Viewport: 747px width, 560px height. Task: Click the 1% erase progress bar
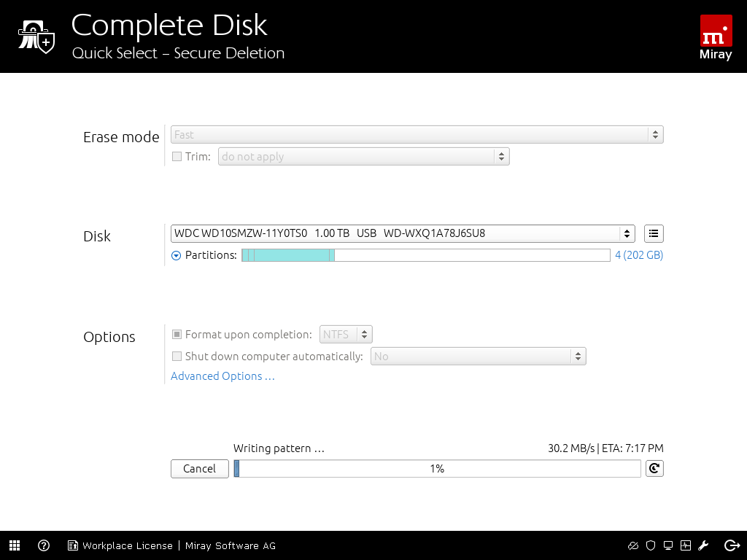tap(437, 469)
